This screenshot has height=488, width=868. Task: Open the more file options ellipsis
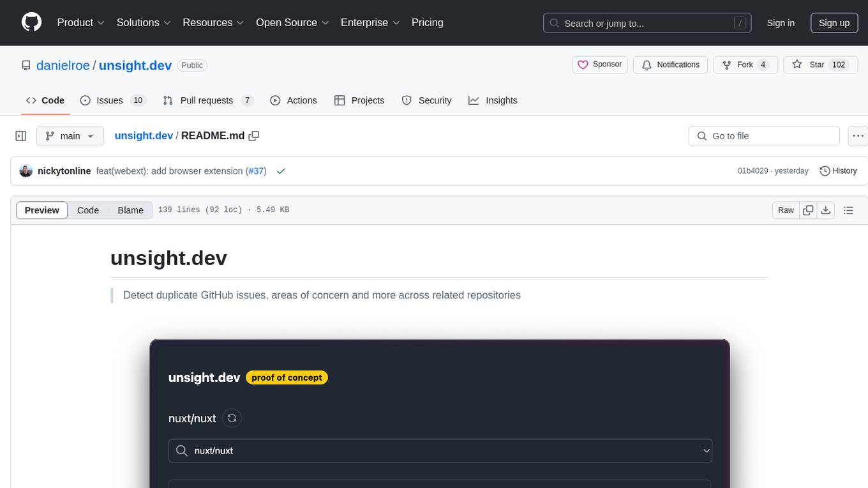coord(858,136)
